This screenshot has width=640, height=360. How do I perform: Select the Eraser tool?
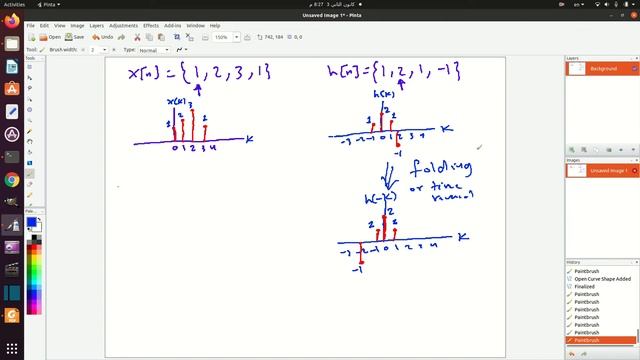(29, 184)
